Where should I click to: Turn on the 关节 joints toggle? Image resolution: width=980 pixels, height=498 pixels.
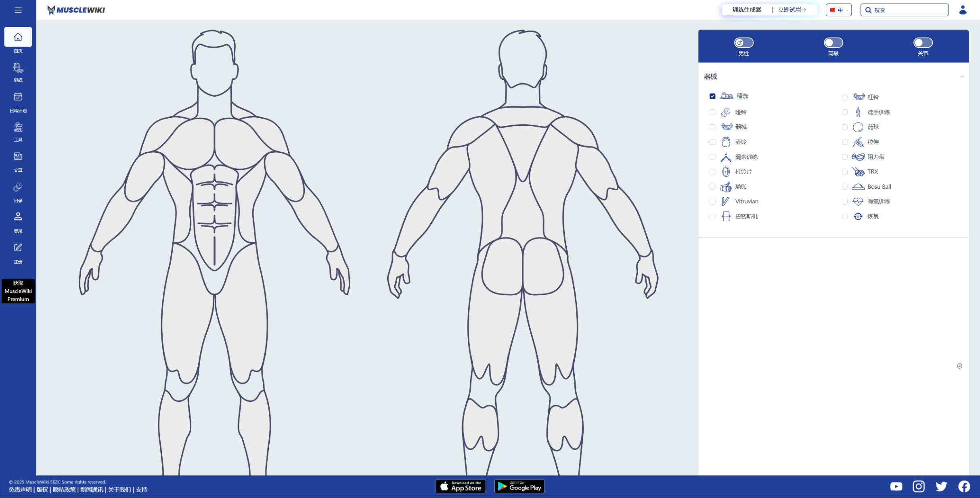coord(923,43)
